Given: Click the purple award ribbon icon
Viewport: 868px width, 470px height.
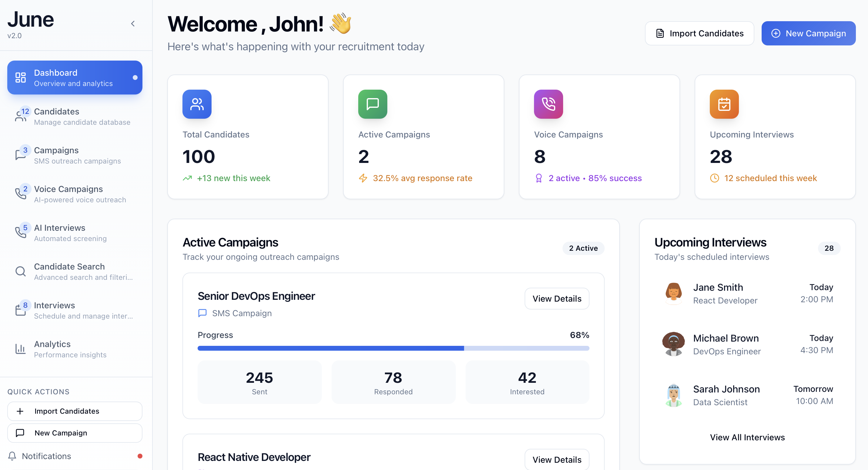Looking at the screenshot, I should point(539,178).
